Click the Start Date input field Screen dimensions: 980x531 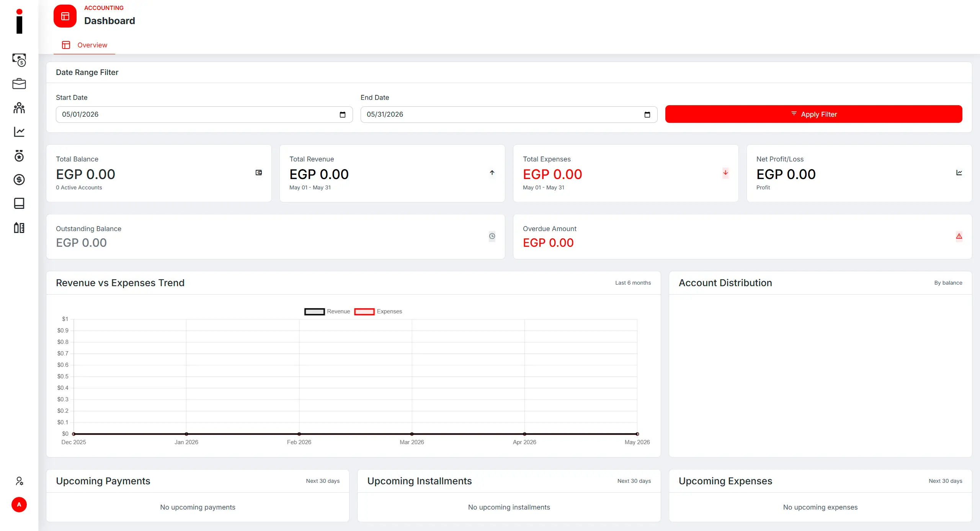click(204, 114)
